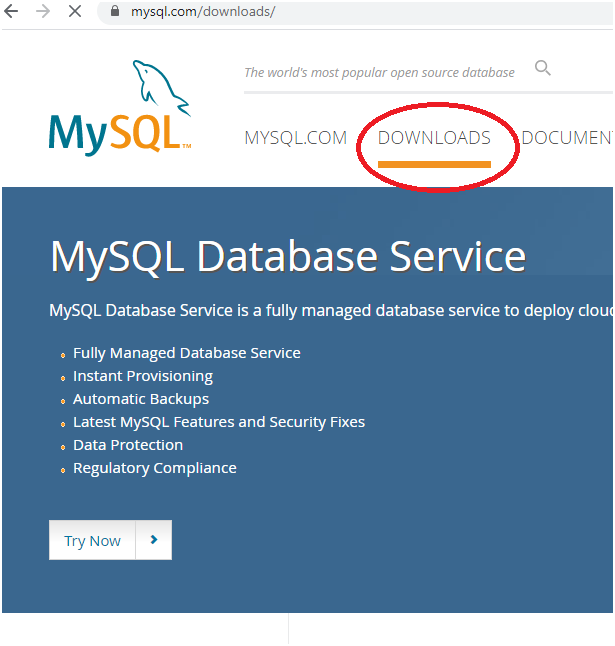
Task: Click the 'fully managed database service' description line
Action: tap(331, 311)
